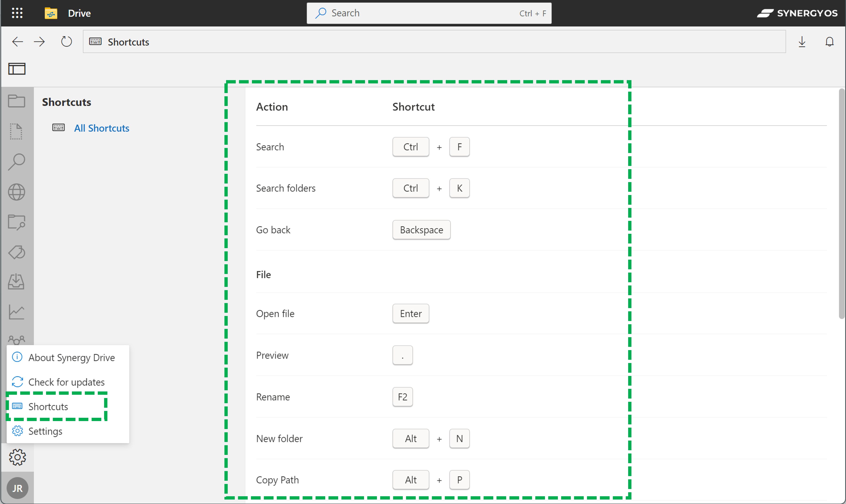846x504 pixels.
Task: Open the downloads icon
Action: point(802,42)
